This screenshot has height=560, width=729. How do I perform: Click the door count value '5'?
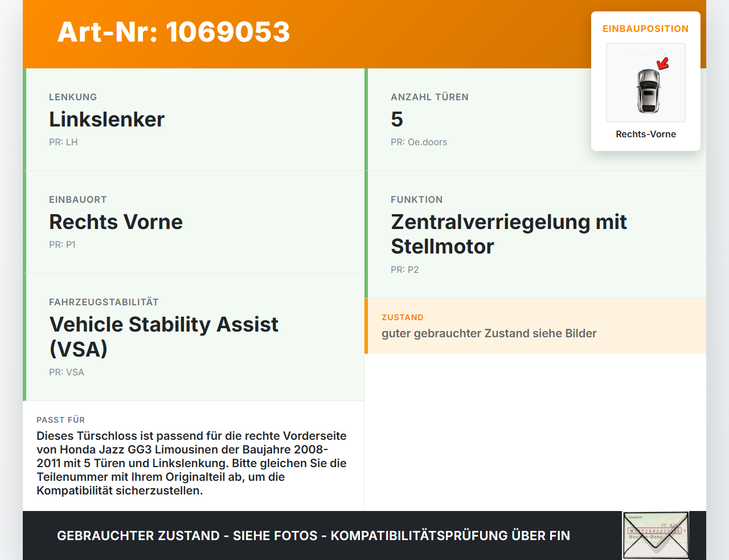click(x=397, y=119)
